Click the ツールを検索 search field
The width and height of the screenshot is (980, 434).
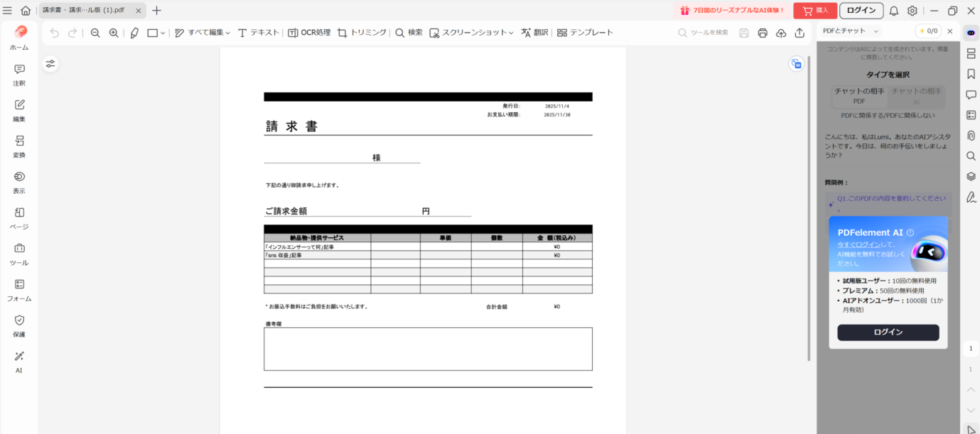click(x=709, y=33)
